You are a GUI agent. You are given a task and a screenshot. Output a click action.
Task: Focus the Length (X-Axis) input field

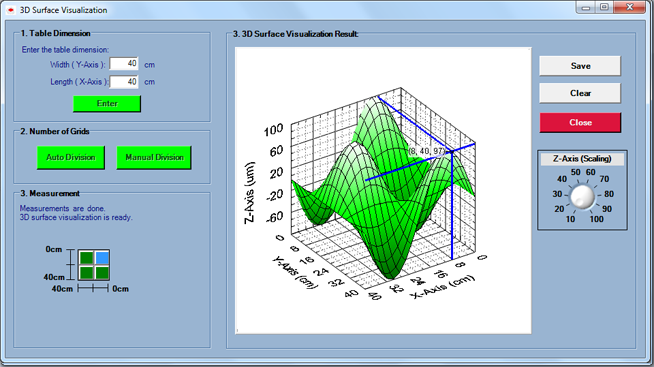124,82
